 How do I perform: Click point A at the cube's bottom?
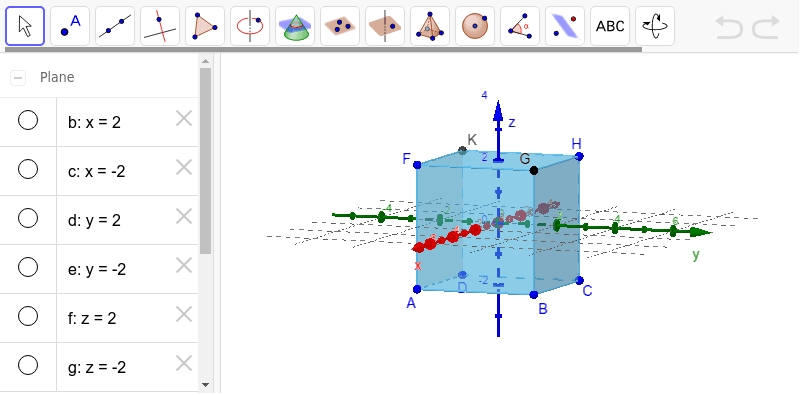(x=417, y=289)
